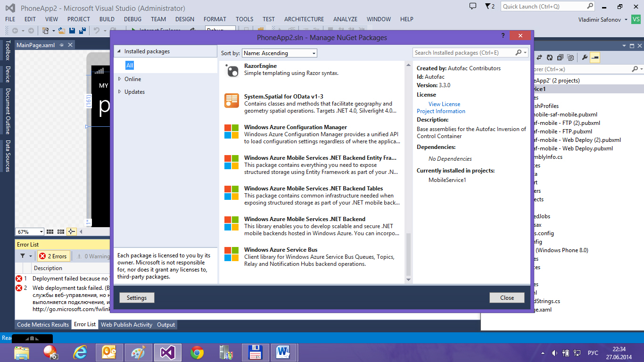The image size is (644, 362).
Task: Expand the Updates section
Action: 119,91
